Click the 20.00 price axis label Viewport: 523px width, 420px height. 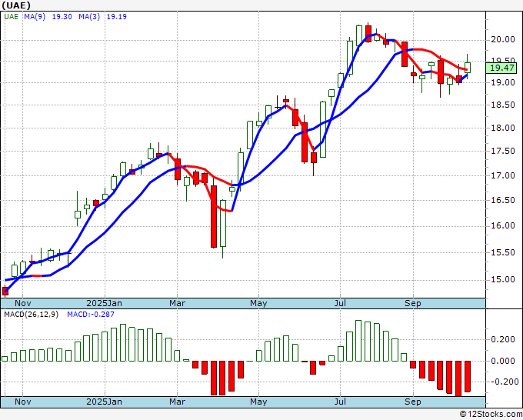click(x=503, y=40)
